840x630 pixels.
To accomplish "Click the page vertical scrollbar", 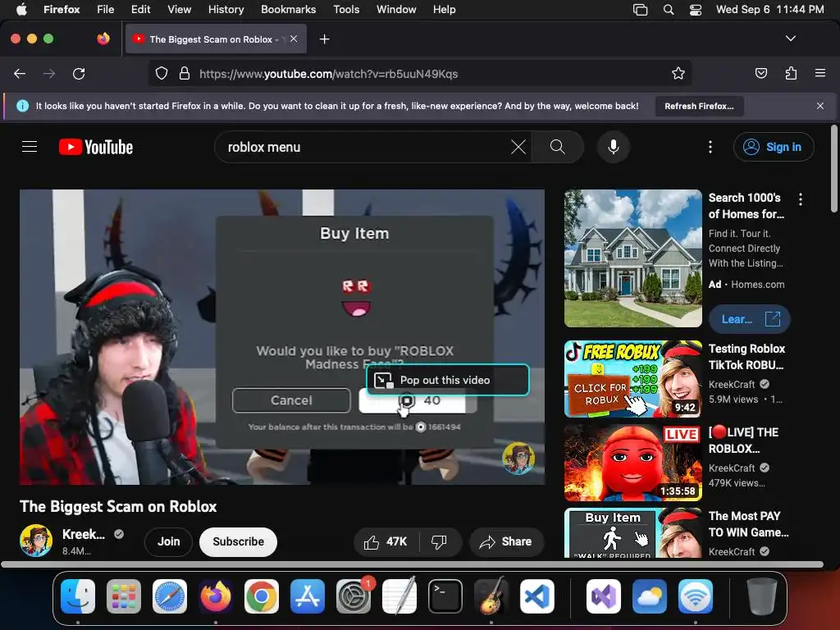I will 834,169.
